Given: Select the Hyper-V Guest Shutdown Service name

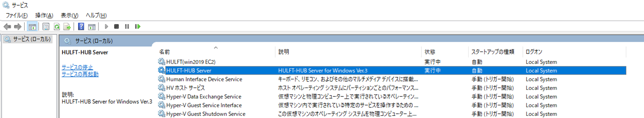Looking at the screenshot, I should 206,114.
